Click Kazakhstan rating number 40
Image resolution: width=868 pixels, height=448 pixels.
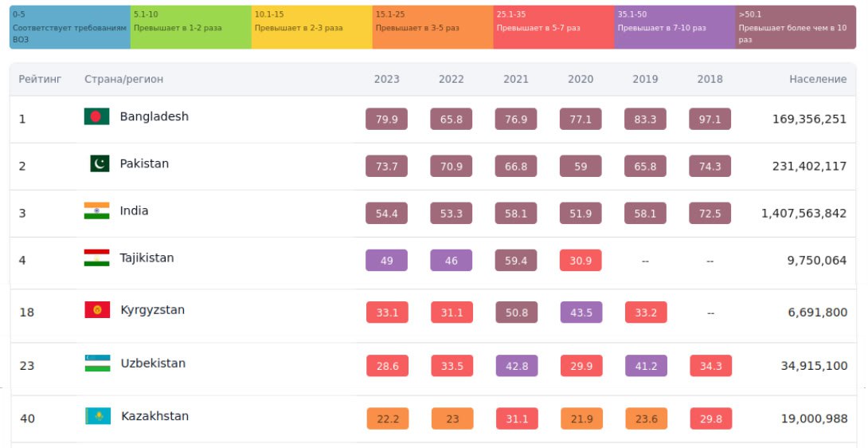[27, 419]
